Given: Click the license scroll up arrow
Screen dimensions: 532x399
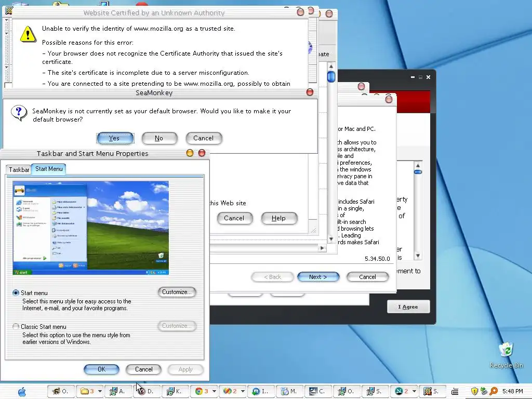Looking at the screenshot, I should click(x=418, y=166).
